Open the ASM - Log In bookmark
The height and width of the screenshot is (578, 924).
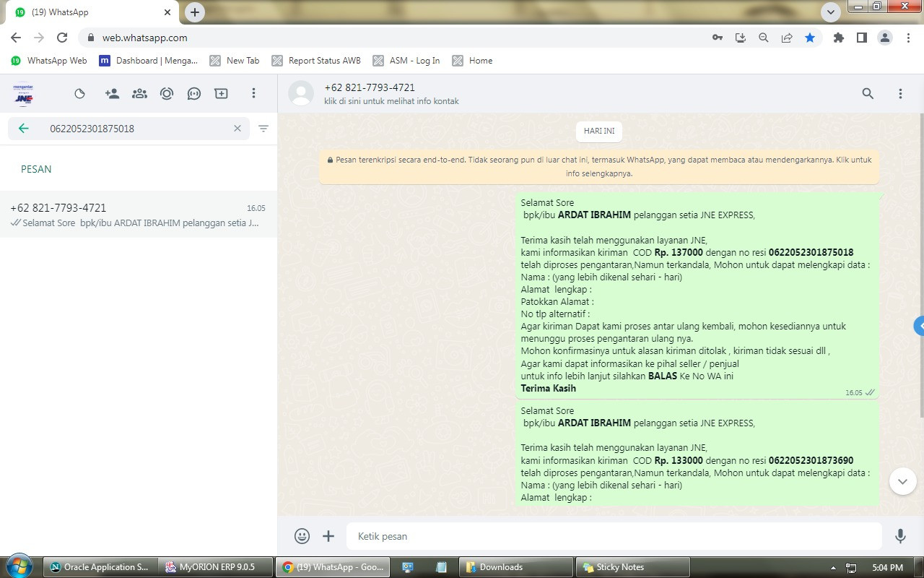(x=406, y=61)
